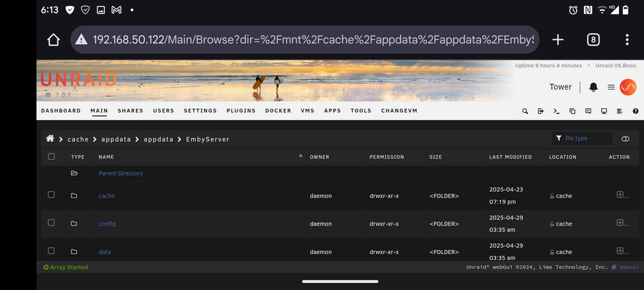The image size is (644, 290).
Task: Navigate to first appdata breadcrumb
Action: click(116, 139)
